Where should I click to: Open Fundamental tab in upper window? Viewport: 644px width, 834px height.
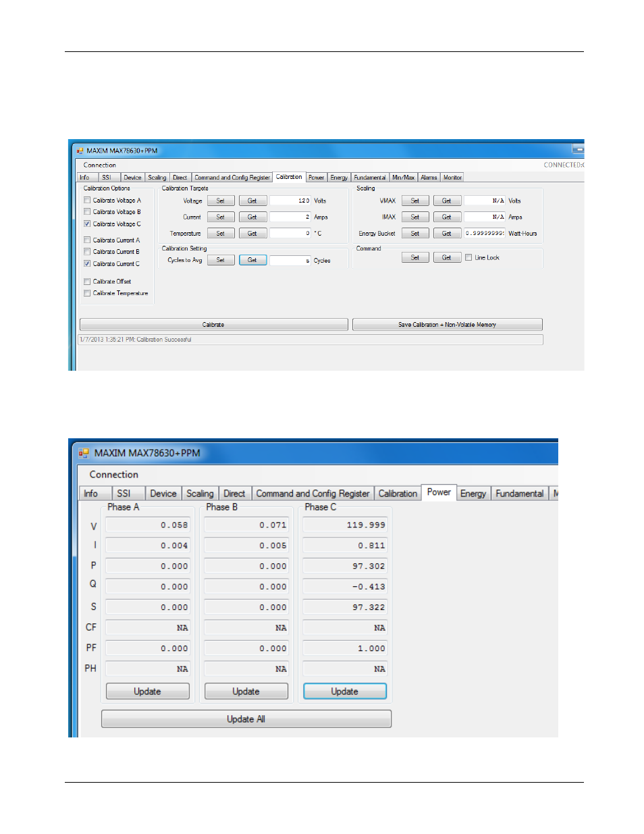[370, 178]
